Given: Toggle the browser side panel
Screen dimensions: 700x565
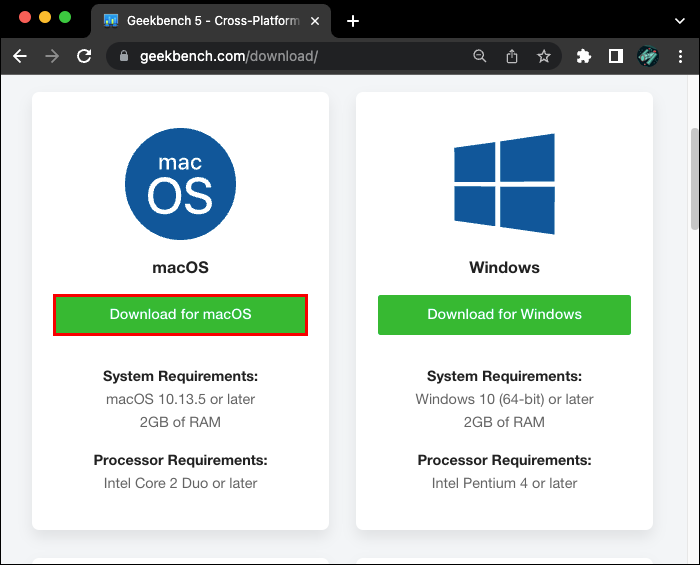Looking at the screenshot, I should 616,56.
